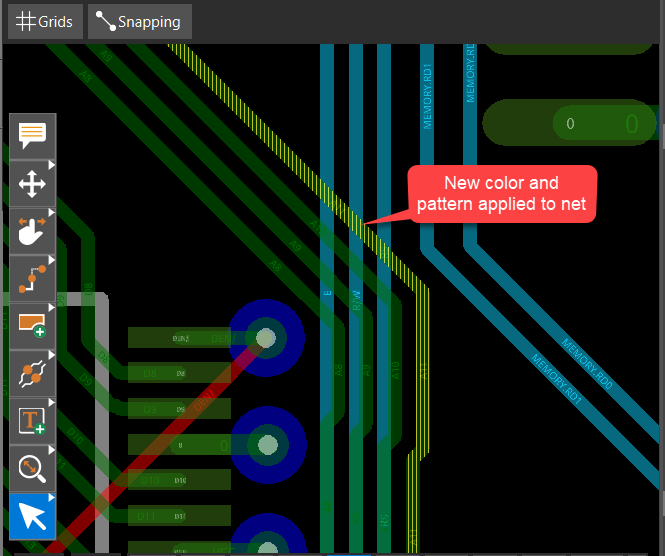
Task: Select the add text tool
Action: tap(33, 421)
